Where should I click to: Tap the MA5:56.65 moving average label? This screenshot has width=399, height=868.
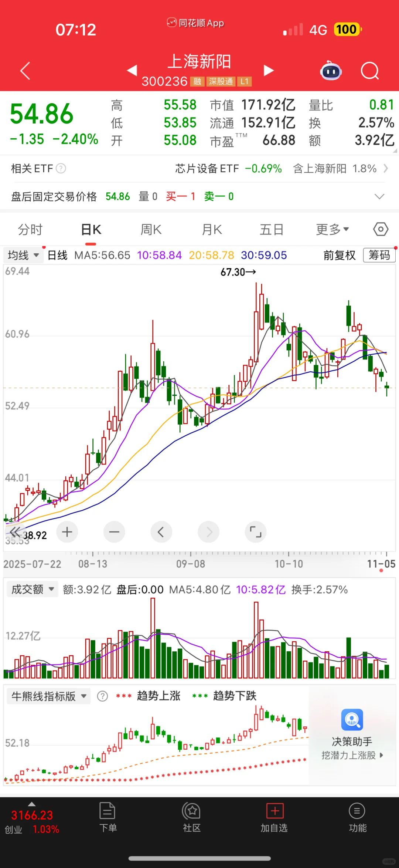[x=102, y=255]
